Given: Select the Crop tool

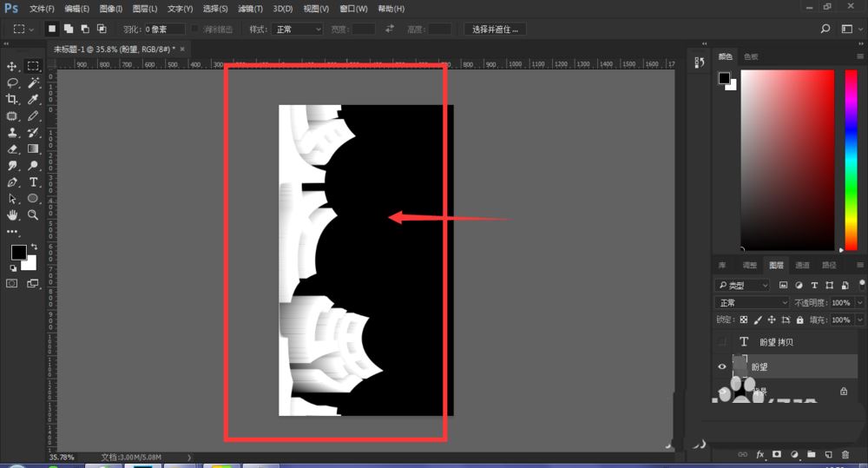Looking at the screenshot, I should tap(11, 99).
